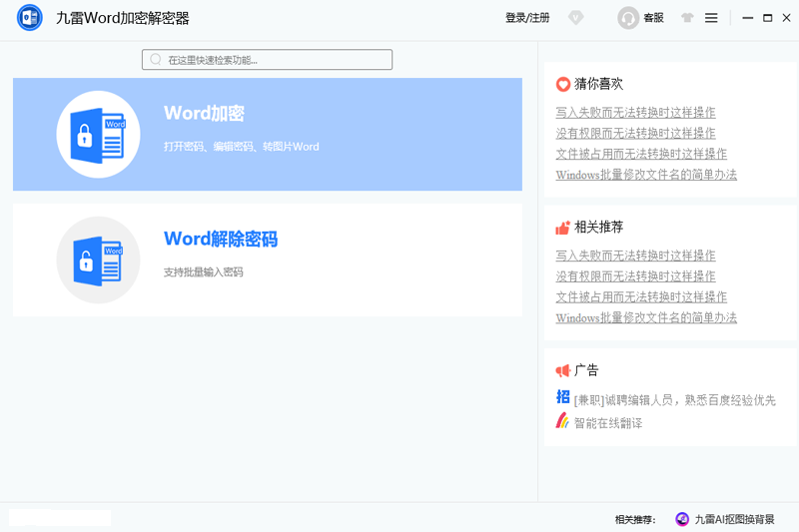Open 文件被占用 link under 相关推荐
The height and width of the screenshot is (532, 799).
(640, 297)
